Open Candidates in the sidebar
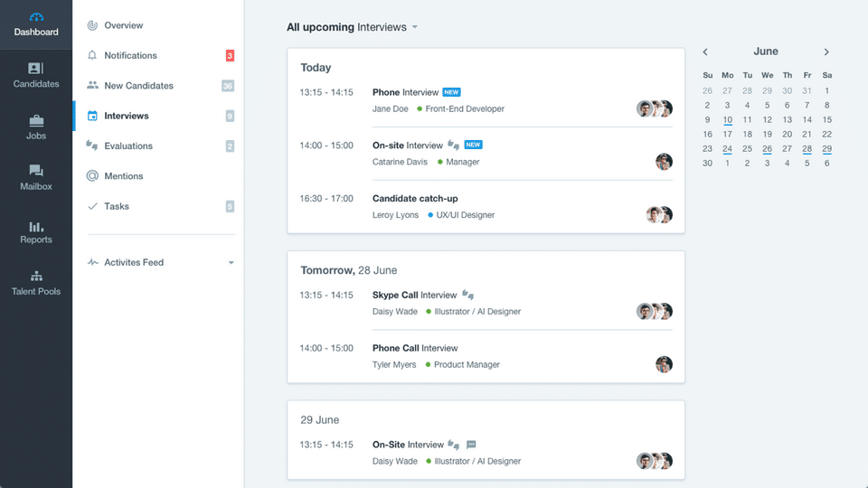Screen dimensions: 868x488 tap(36, 75)
